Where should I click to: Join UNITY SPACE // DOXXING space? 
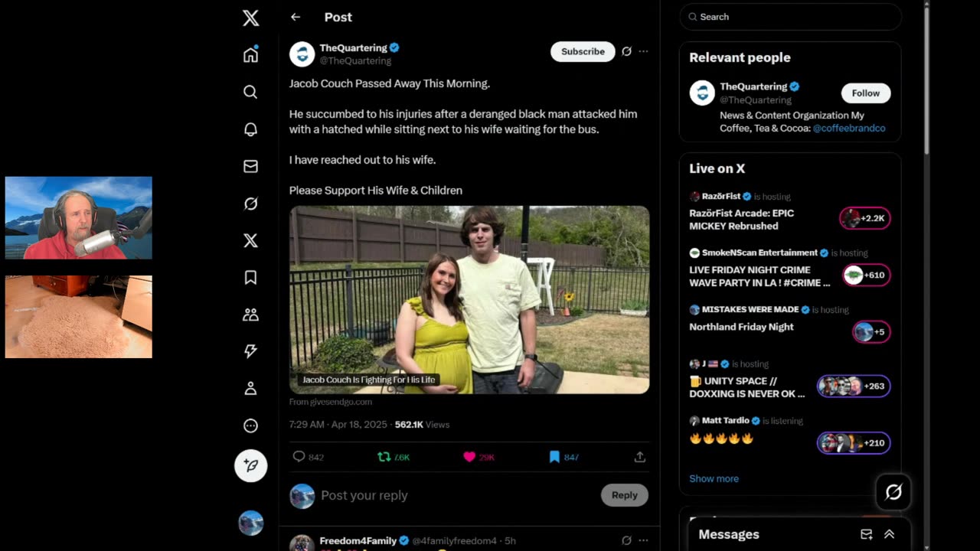(747, 387)
